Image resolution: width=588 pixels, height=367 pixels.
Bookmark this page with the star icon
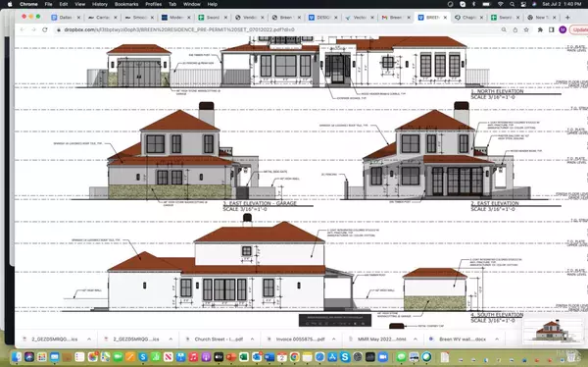tap(526, 29)
